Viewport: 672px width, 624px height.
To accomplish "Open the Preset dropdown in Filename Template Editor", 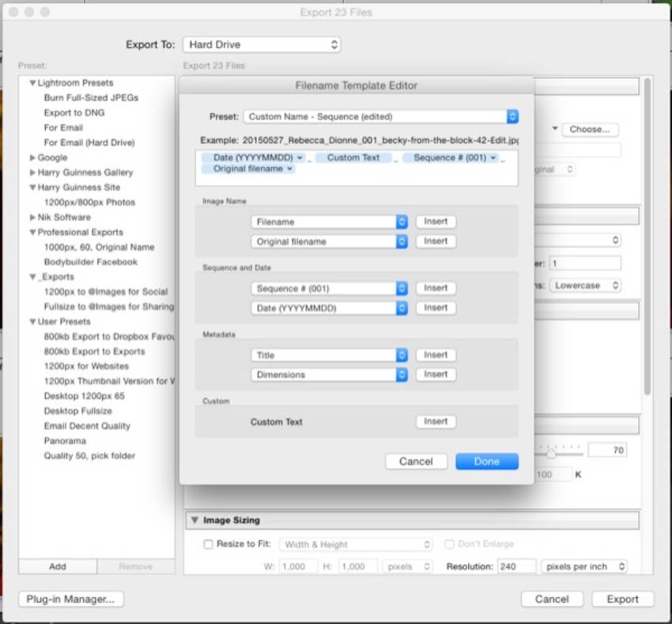I will 381,115.
